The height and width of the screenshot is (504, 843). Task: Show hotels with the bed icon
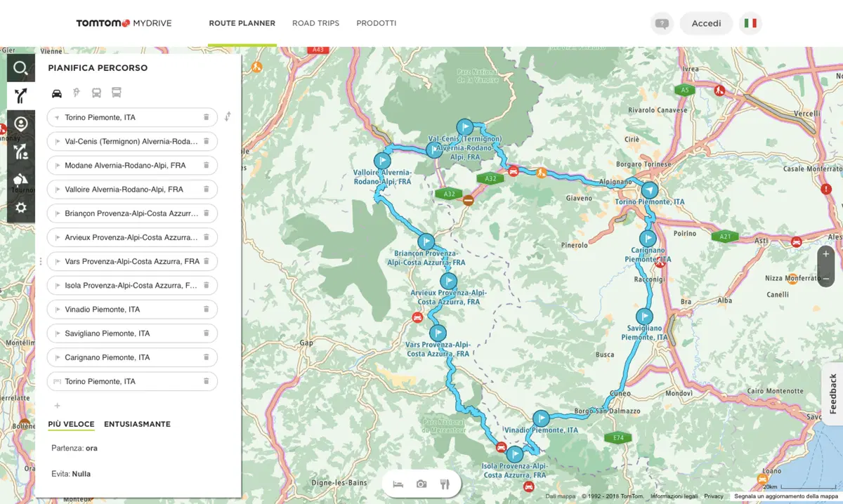[x=398, y=484]
